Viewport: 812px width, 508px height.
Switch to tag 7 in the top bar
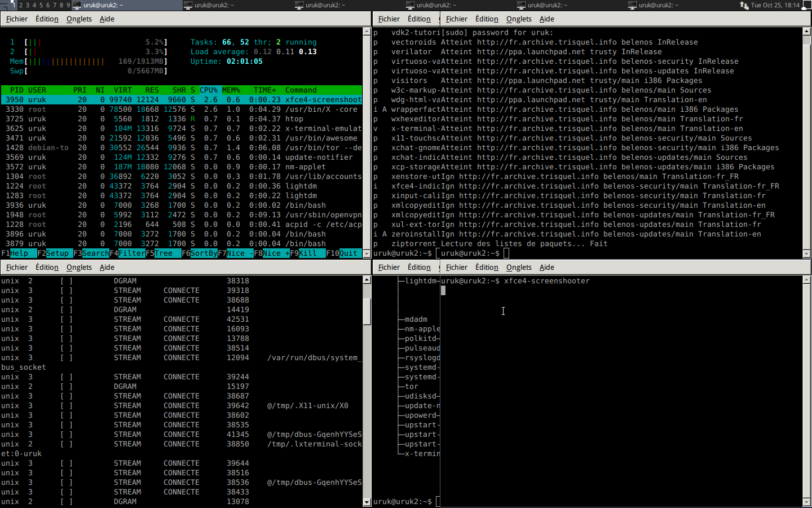point(55,5)
